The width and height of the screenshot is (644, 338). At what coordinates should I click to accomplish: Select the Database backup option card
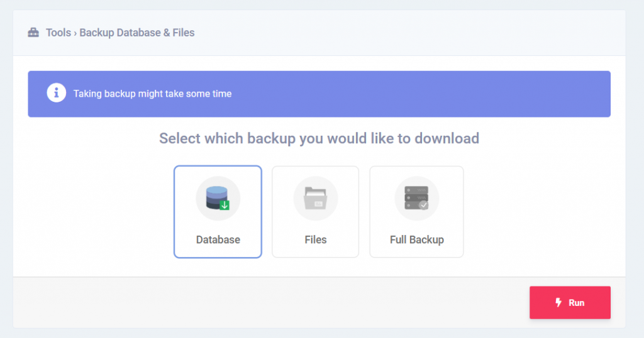218,212
